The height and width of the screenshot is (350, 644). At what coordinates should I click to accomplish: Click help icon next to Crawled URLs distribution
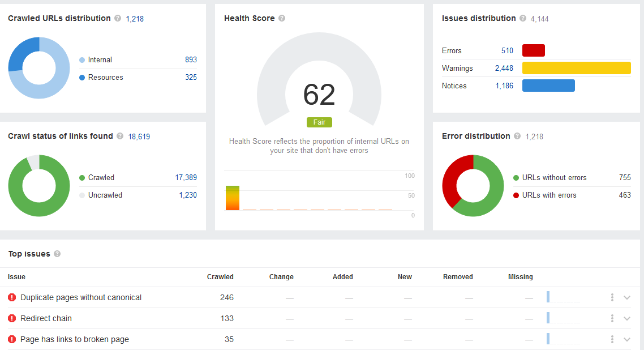118,18
